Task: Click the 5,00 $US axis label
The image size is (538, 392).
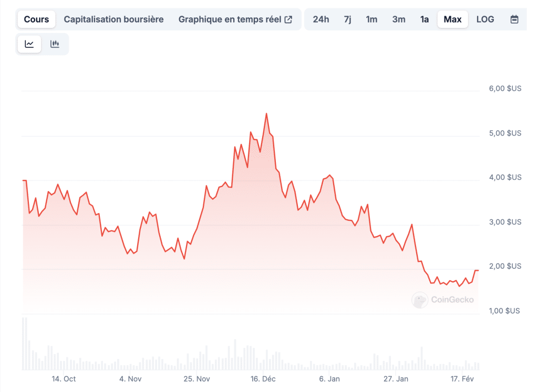Action: pos(505,133)
